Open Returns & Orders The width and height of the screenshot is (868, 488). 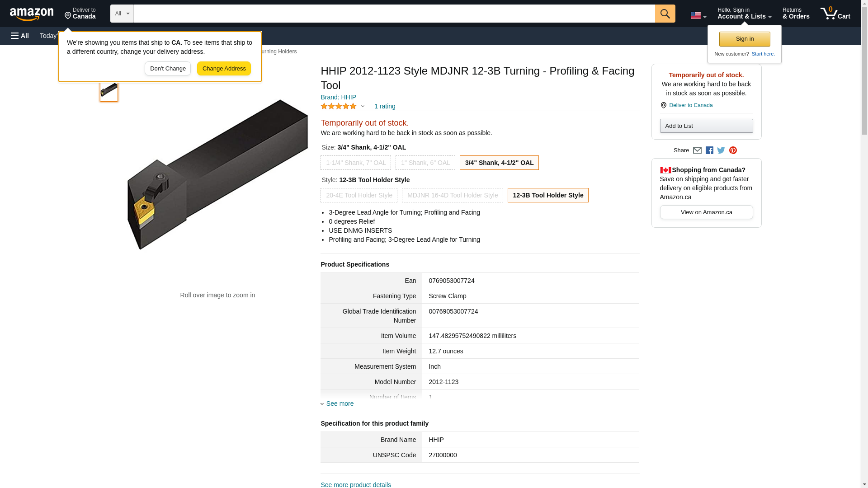(796, 14)
